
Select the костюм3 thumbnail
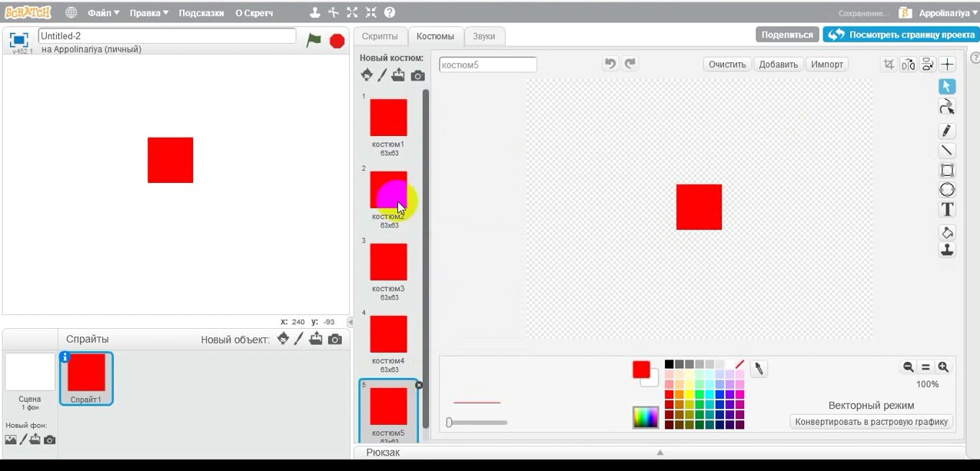[388, 262]
